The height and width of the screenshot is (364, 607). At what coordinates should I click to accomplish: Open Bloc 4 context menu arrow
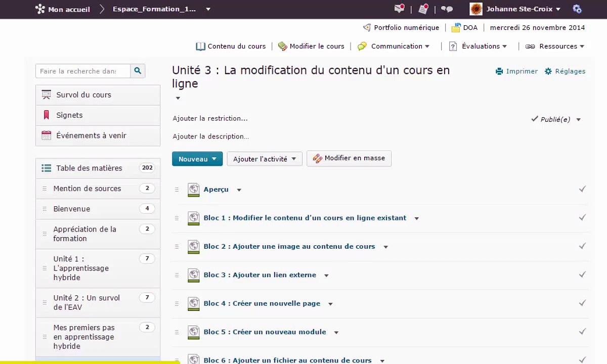pos(330,304)
